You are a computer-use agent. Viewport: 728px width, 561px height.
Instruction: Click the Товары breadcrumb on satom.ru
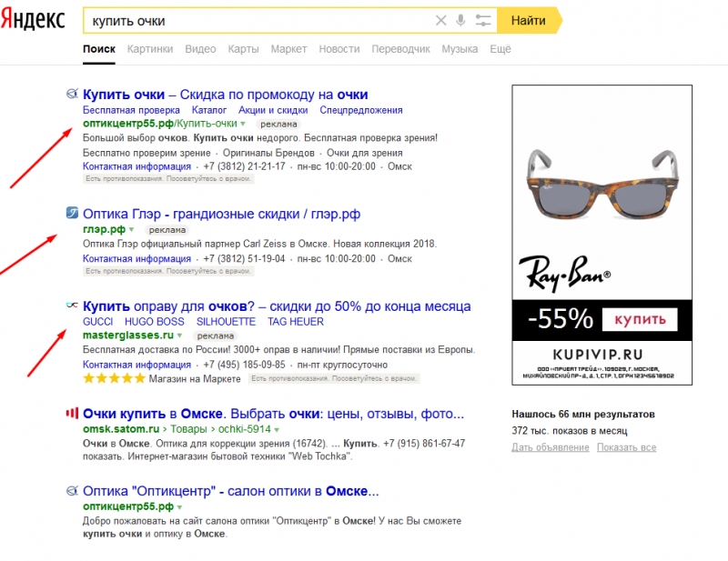tap(188, 429)
